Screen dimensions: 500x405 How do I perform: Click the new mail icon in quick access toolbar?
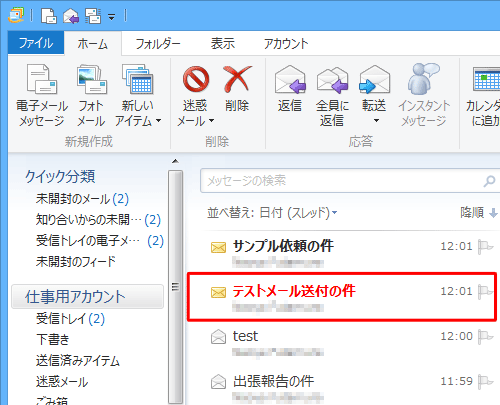(49, 16)
